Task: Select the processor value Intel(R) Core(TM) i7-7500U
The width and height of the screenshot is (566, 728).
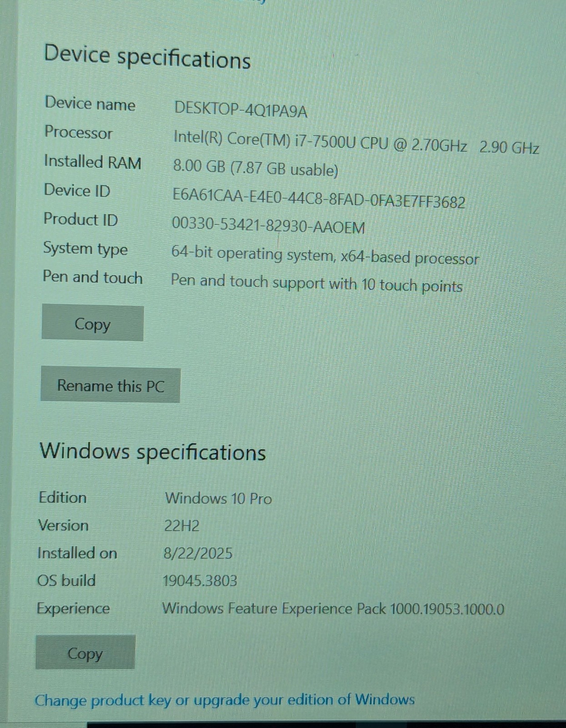Action: [356, 142]
